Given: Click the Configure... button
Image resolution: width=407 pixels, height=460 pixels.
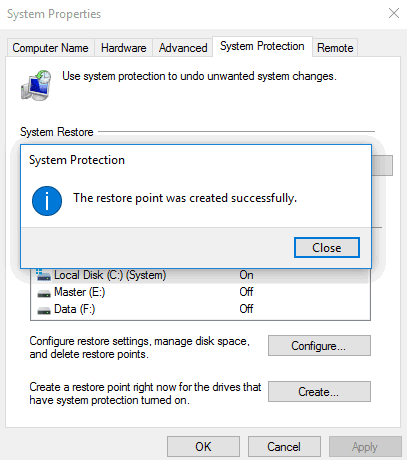Looking at the screenshot, I should click(x=319, y=346).
